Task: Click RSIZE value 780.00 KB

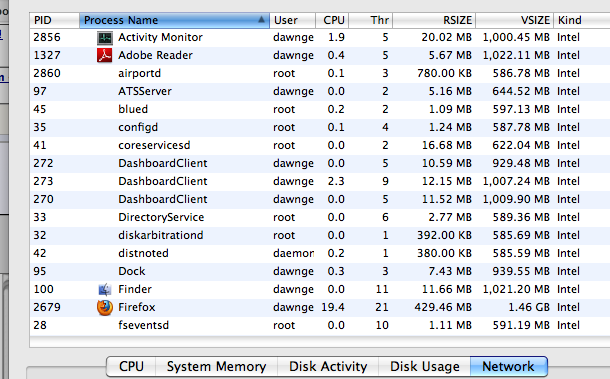Action: coord(444,74)
